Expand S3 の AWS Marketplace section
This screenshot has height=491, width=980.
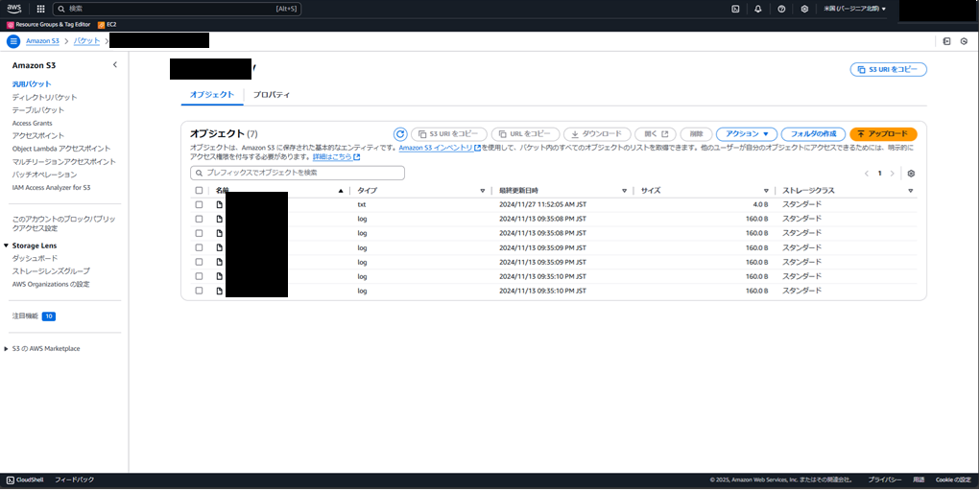(x=7, y=348)
